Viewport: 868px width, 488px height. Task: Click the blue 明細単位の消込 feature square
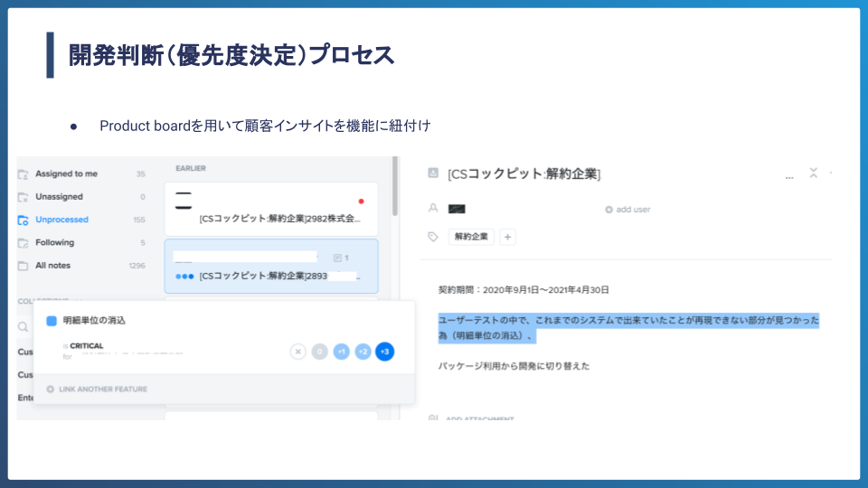(x=52, y=320)
